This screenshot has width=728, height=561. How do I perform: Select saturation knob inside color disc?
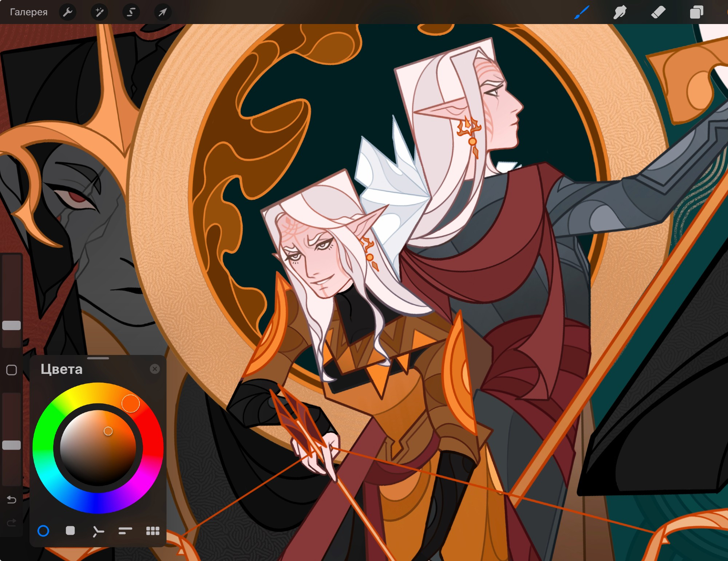[x=108, y=431]
